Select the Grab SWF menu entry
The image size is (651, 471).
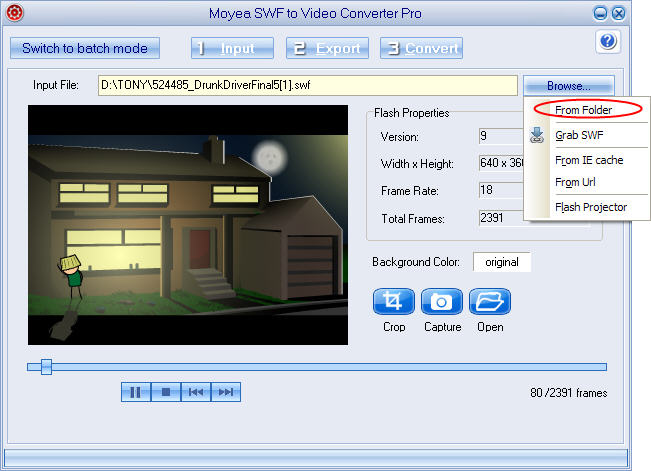[579, 135]
